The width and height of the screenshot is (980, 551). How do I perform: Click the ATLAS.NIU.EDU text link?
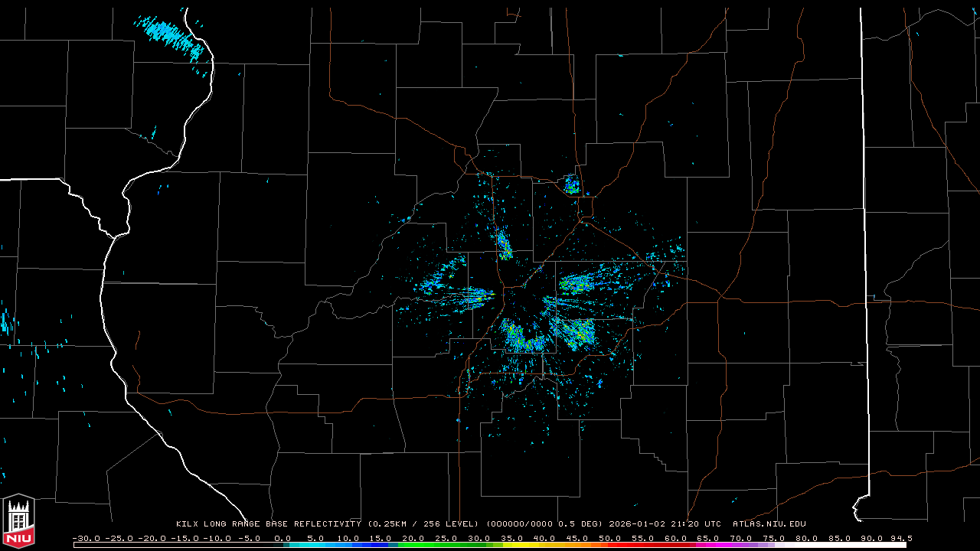pyautogui.click(x=769, y=524)
